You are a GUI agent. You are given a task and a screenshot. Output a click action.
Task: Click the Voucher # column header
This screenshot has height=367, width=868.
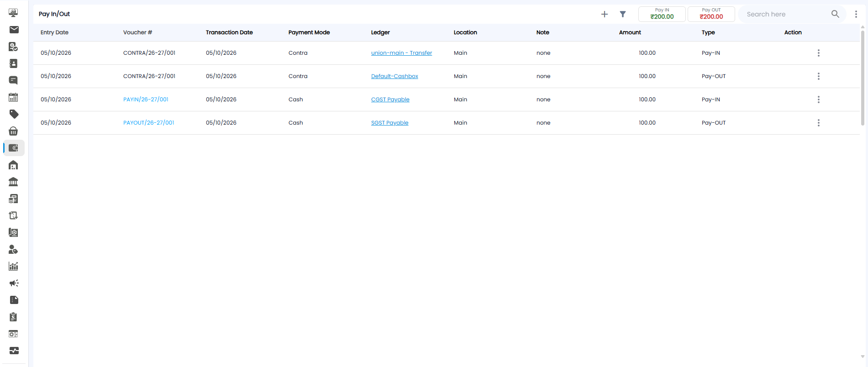(137, 32)
